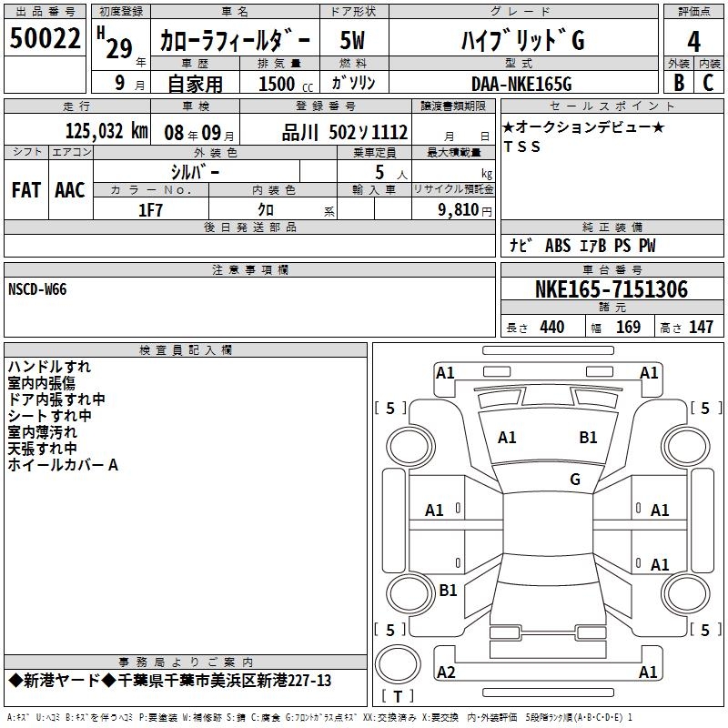
Task: Click the model code DAA-NKE165G
Action: (521, 84)
